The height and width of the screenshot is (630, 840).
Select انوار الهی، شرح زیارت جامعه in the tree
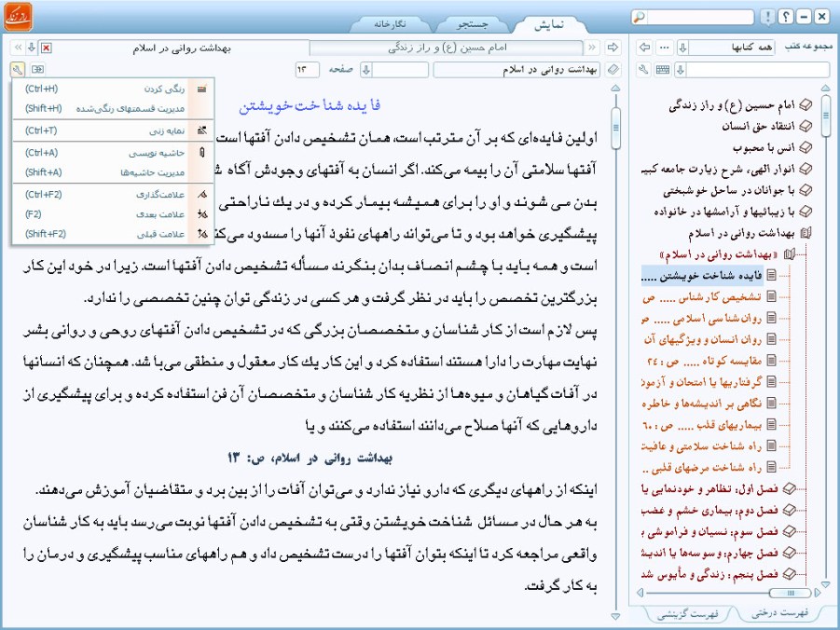pos(718,170)
